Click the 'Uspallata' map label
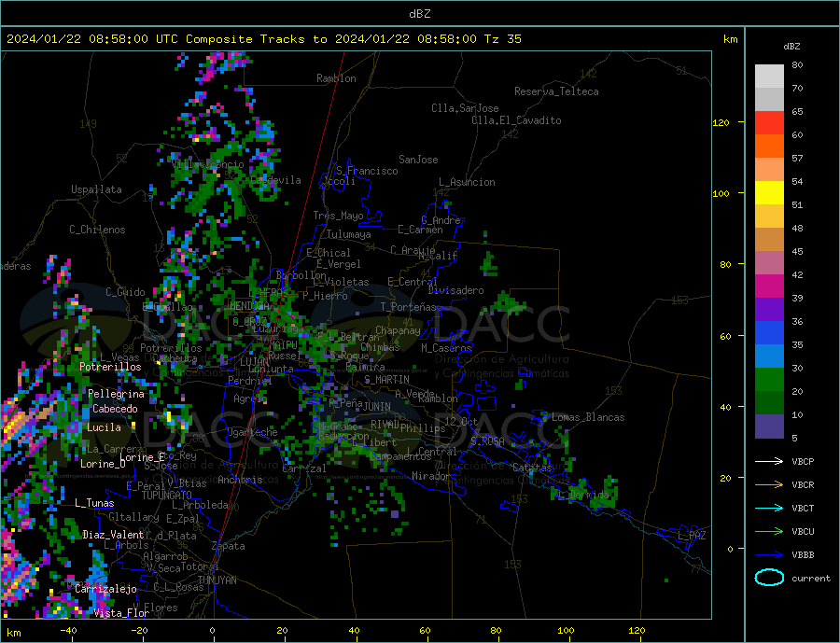Viewport: 840px width, 643px height. click(x=96, y=189)
